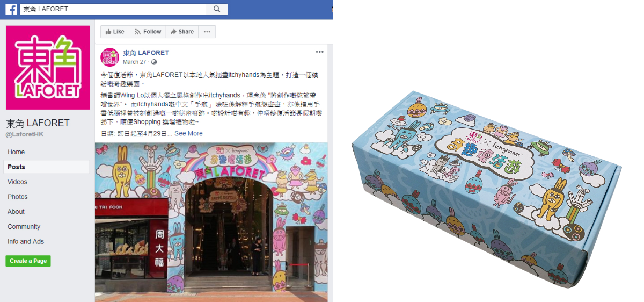Click the post author avatar icon
This screenshot has height=302, width=644.
tap(110, 56)
